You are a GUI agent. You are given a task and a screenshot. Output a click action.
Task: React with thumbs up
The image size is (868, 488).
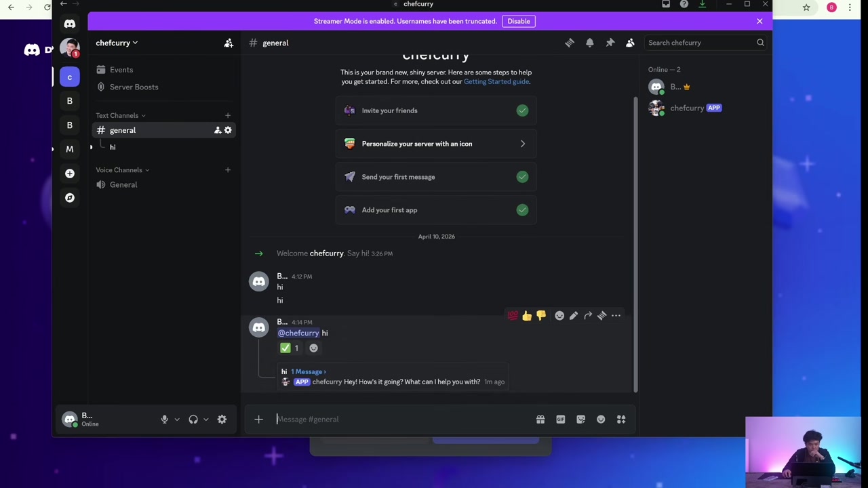point(527,316)
